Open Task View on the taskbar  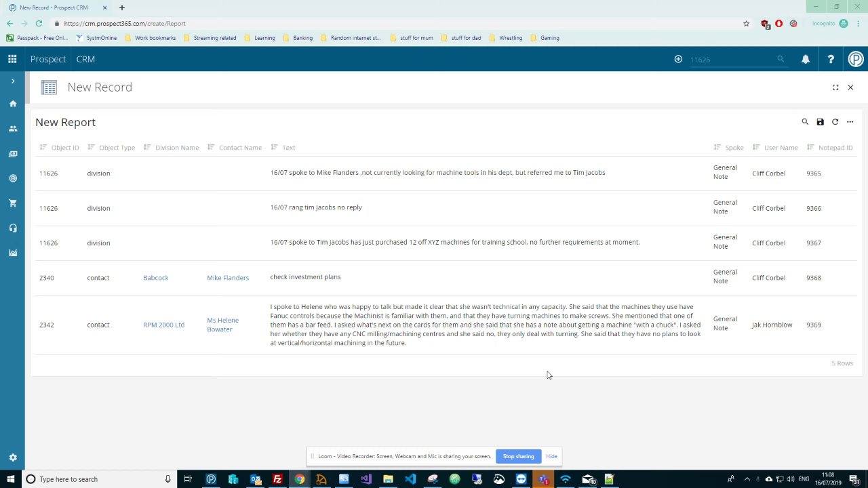[188, 479]
